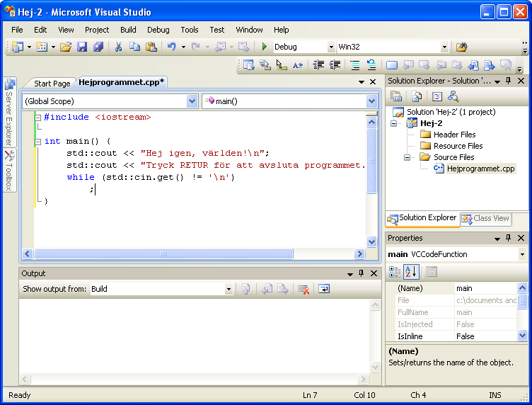Comment out selected lines icon
532x405 pixels.
tap(355, 65)
